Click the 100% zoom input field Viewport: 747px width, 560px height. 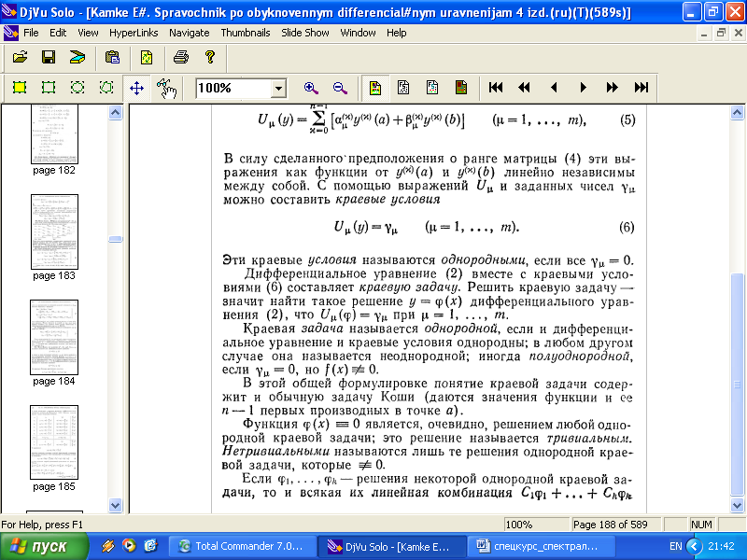click(233, 88)
